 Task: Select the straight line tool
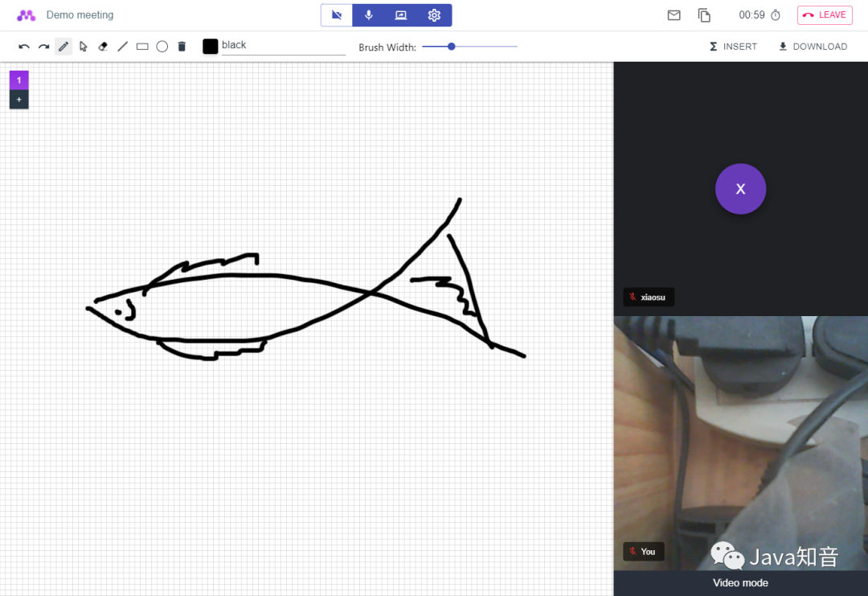(122, 47)
